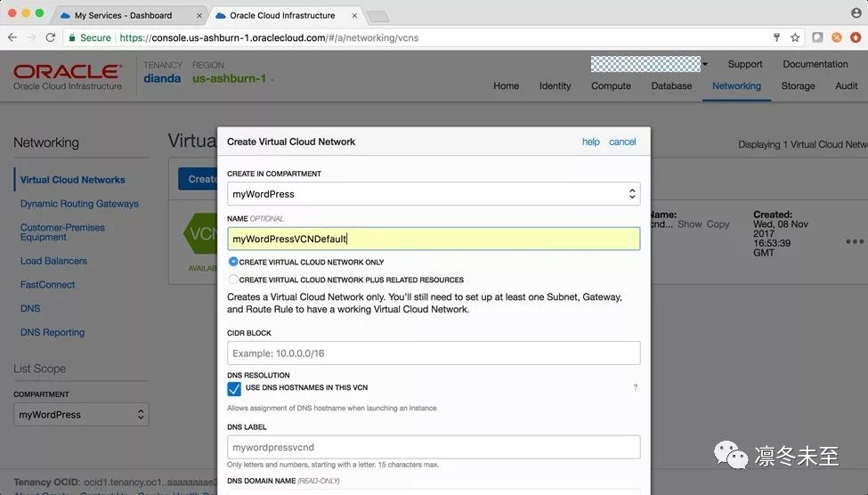The width and height of the screenshot is (868, 495).
Task: Click the help link in the dialog header
Action: 590,142
